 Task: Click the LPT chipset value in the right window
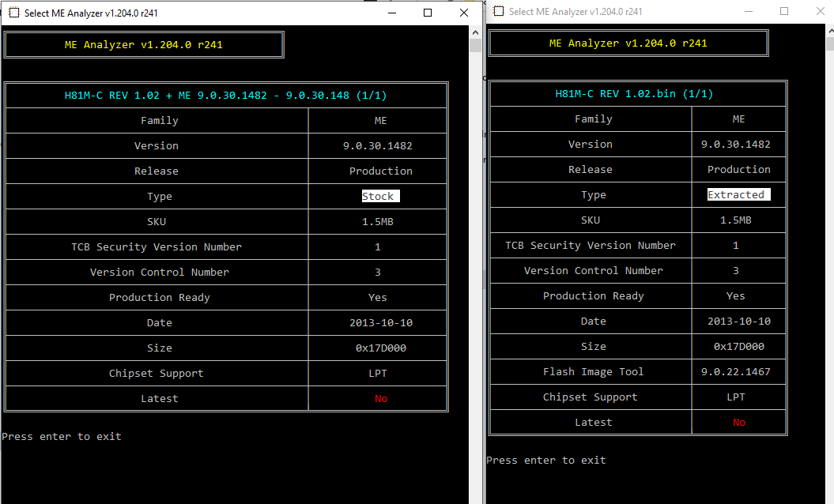[x=736, y=397]
